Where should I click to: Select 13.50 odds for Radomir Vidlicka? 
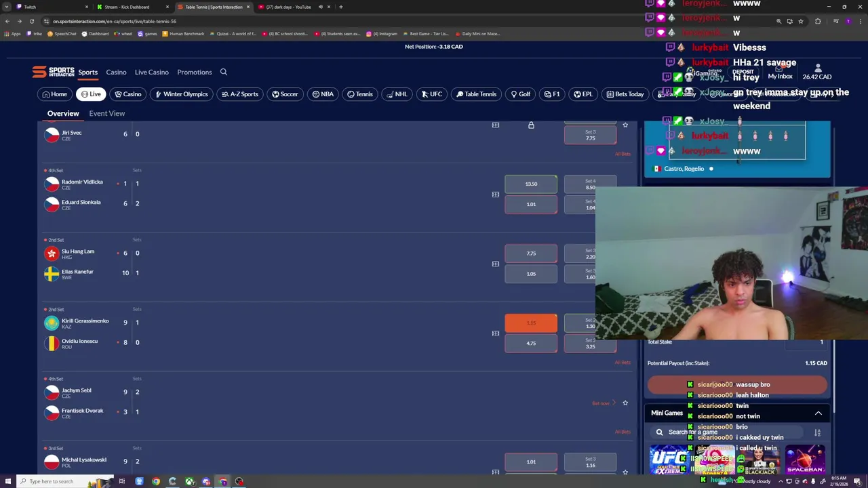click(531, 184)
